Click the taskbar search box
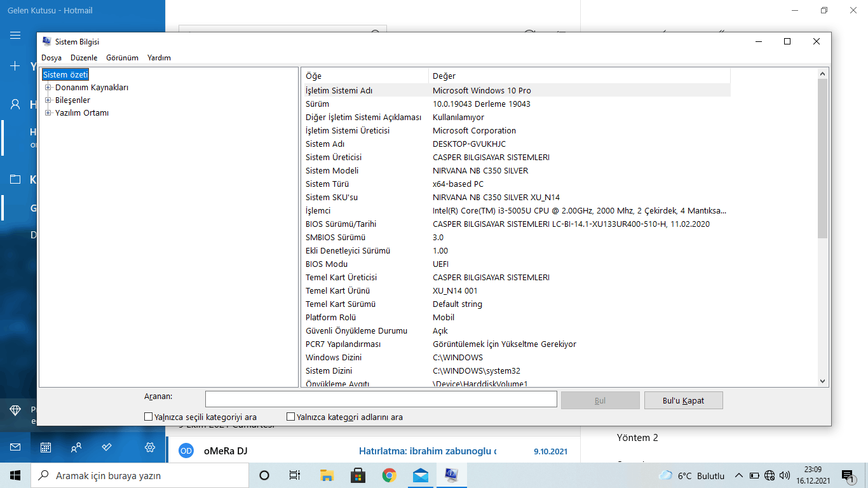The width and height of the screenshot is (868, 488). [x=140, y=475]
